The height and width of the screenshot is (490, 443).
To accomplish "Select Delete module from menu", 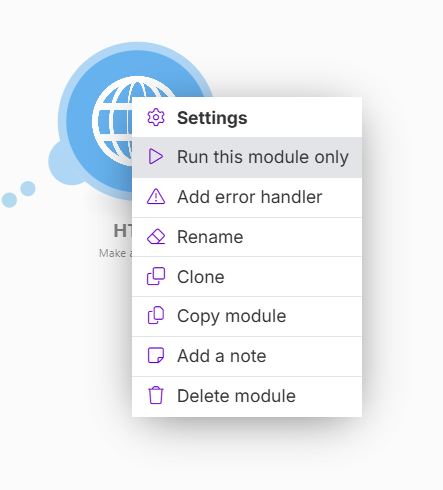I will (247, 396).
